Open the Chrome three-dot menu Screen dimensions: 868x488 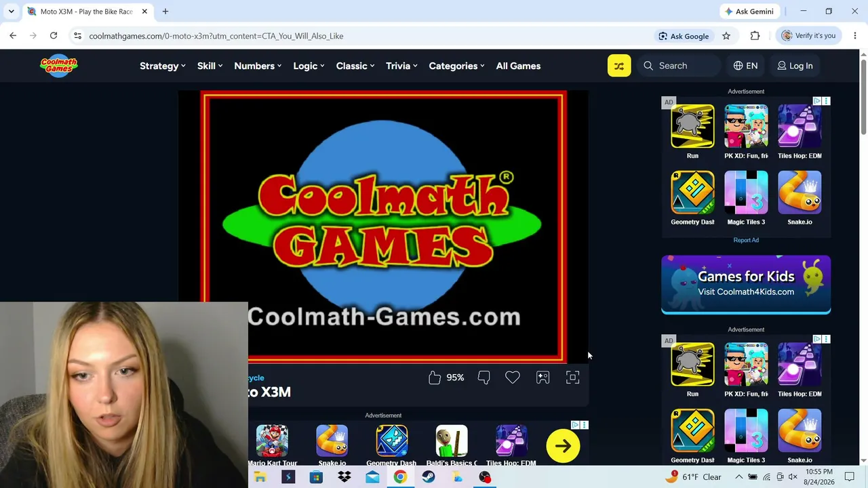pos(854,36)
